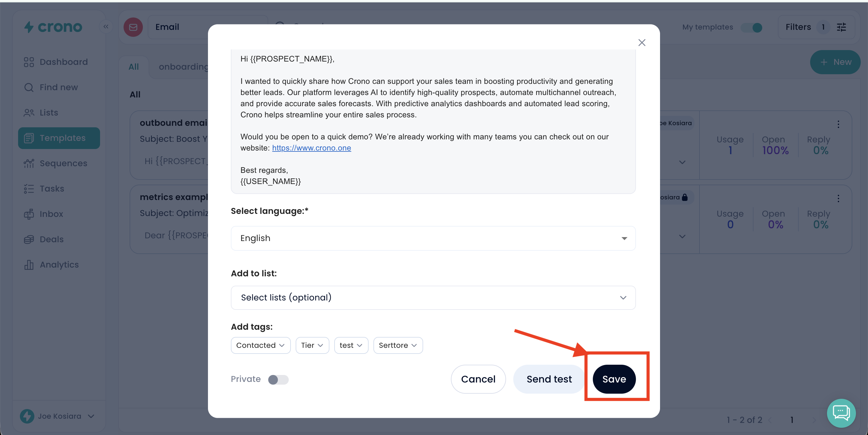Image resolution: width=868 pixels, height=435 pixels.
Task: Expand the Serttore tag dropdown
Action: point(398,345)
